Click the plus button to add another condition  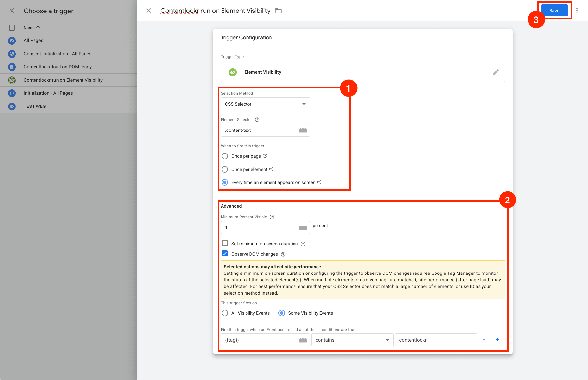tap(497, 340)
